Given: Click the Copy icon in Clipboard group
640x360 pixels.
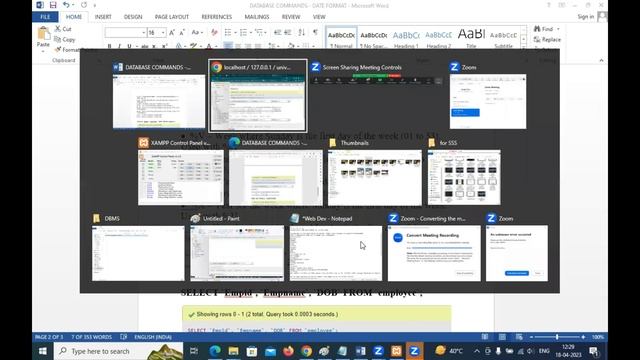Looking at the screenshot, I should [58, 39].
